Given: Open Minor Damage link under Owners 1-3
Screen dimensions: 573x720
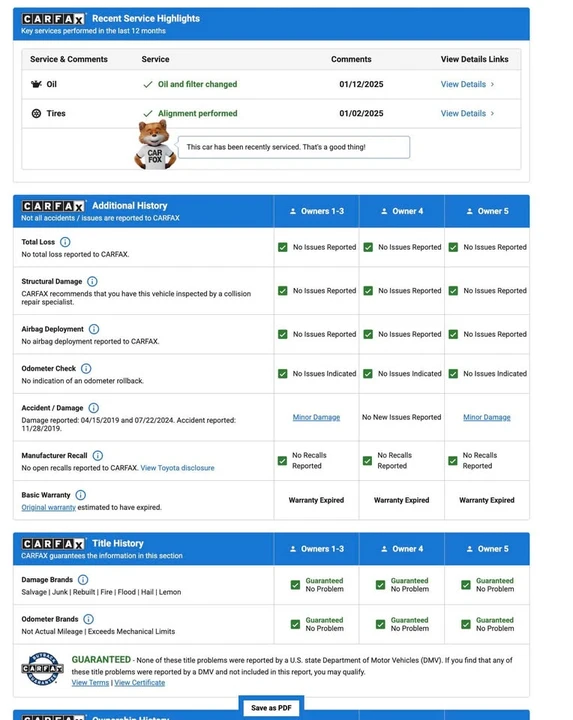Looking at the screenshot, I should 316,417.
